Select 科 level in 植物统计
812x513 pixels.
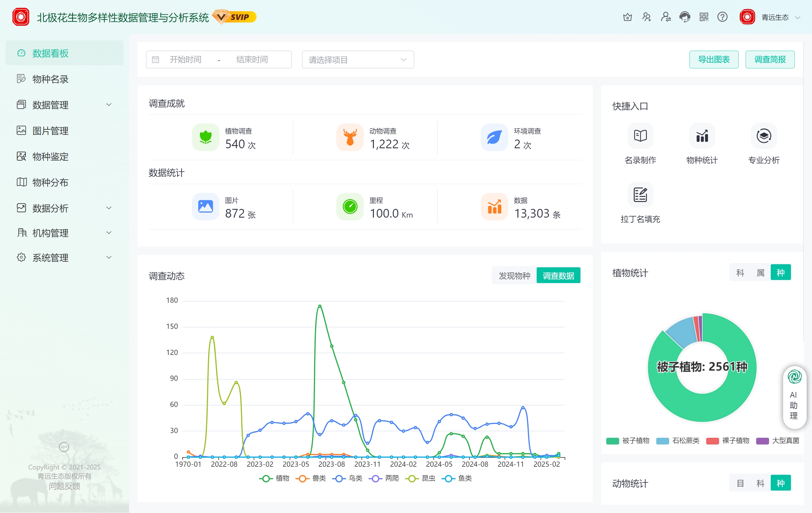pos(740,273)
